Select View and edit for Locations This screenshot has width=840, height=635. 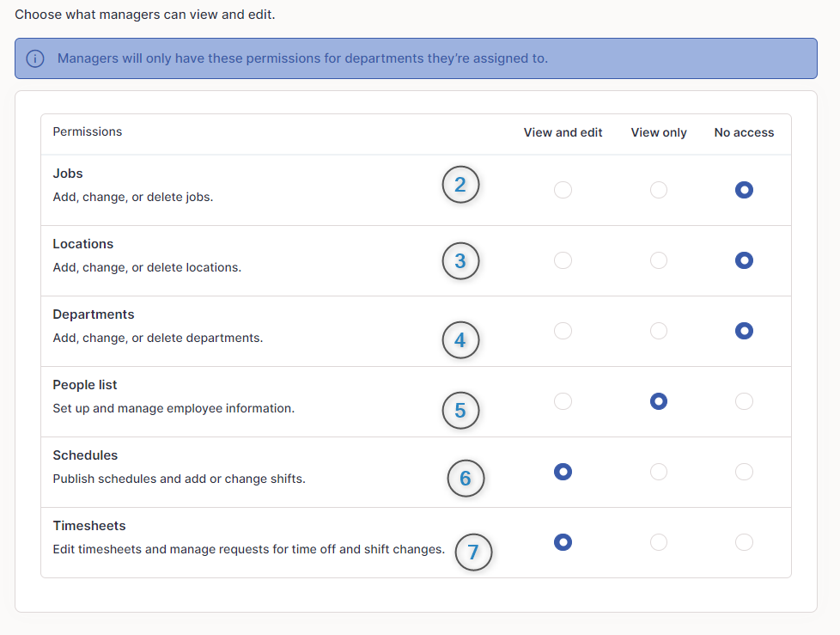[x=563, y=260]
